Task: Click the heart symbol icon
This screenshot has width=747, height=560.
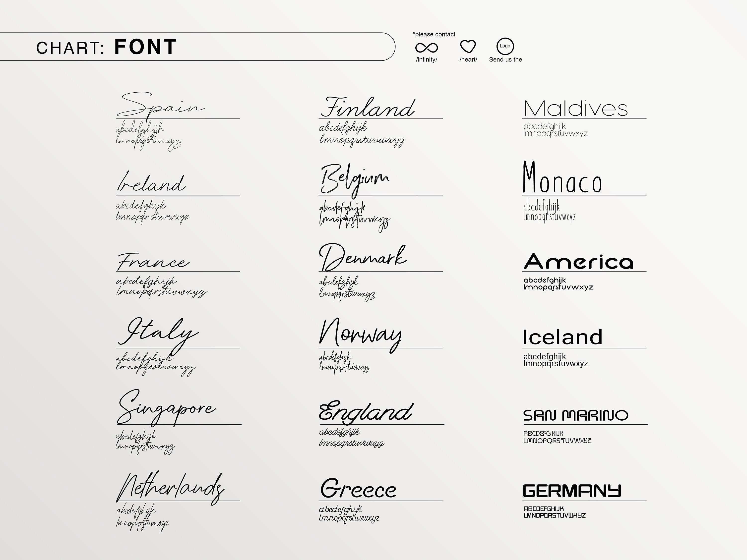Action: [x=468, y=47]
